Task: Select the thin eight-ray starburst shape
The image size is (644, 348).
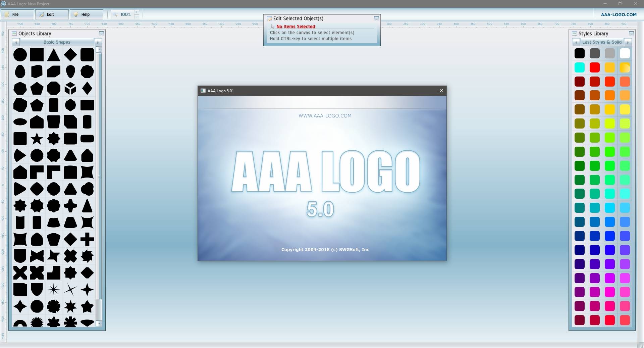Action: 54,290
